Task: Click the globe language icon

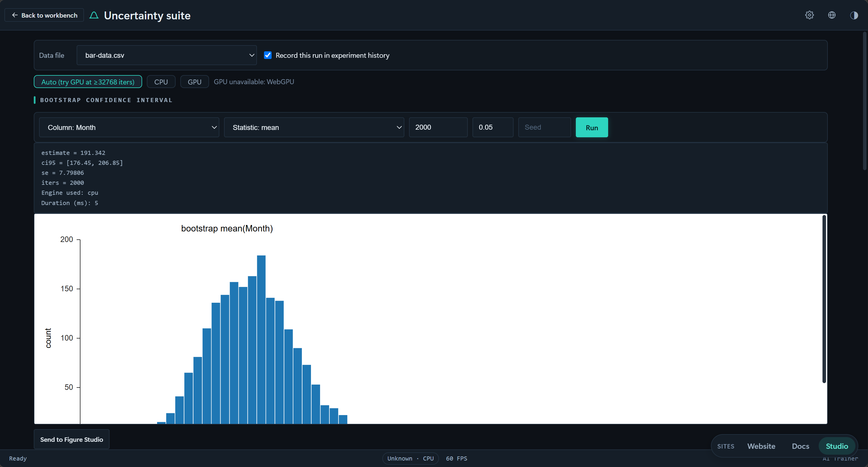Action: 832,15
